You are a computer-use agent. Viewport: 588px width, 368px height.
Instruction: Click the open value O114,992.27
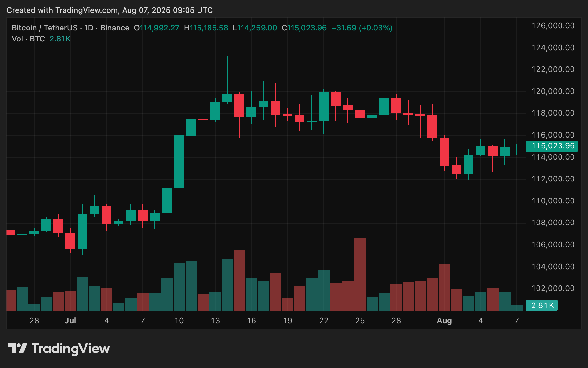(x=157, y=28)
